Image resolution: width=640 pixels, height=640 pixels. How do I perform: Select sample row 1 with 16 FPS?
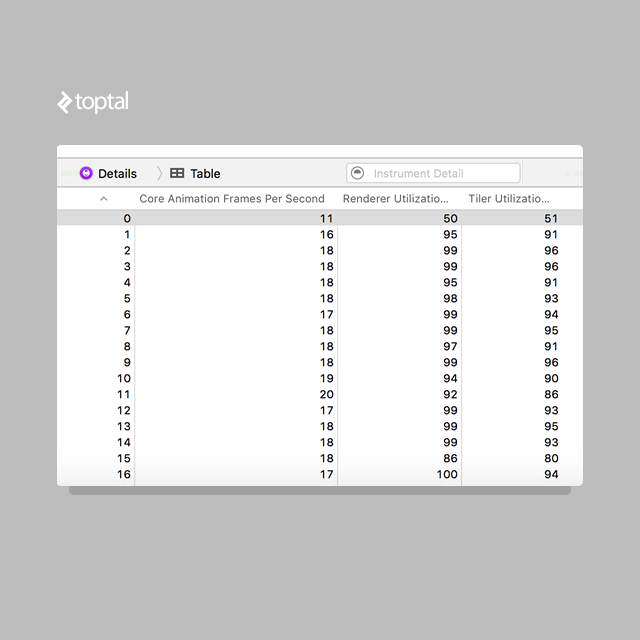320,234
